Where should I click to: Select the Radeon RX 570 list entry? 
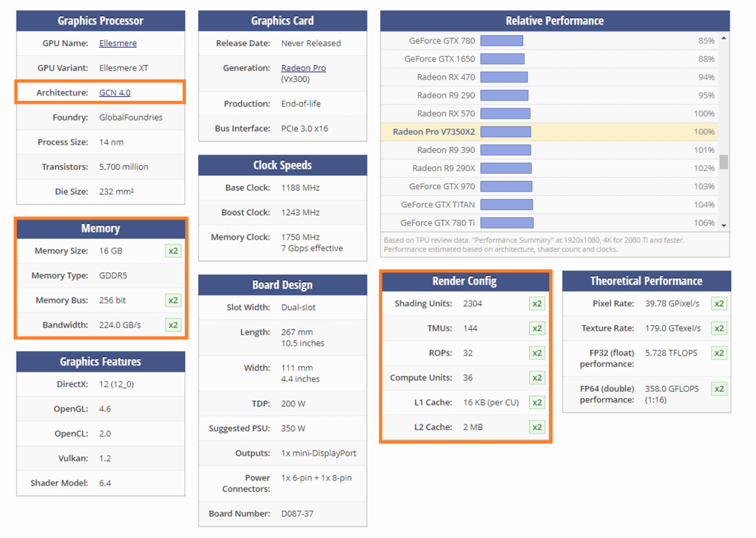(x=445, y=114)
